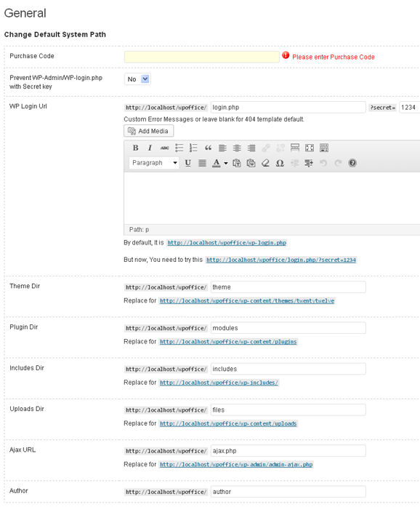
Task: Open the admin-ajax.php link
Action: point(236,465)
